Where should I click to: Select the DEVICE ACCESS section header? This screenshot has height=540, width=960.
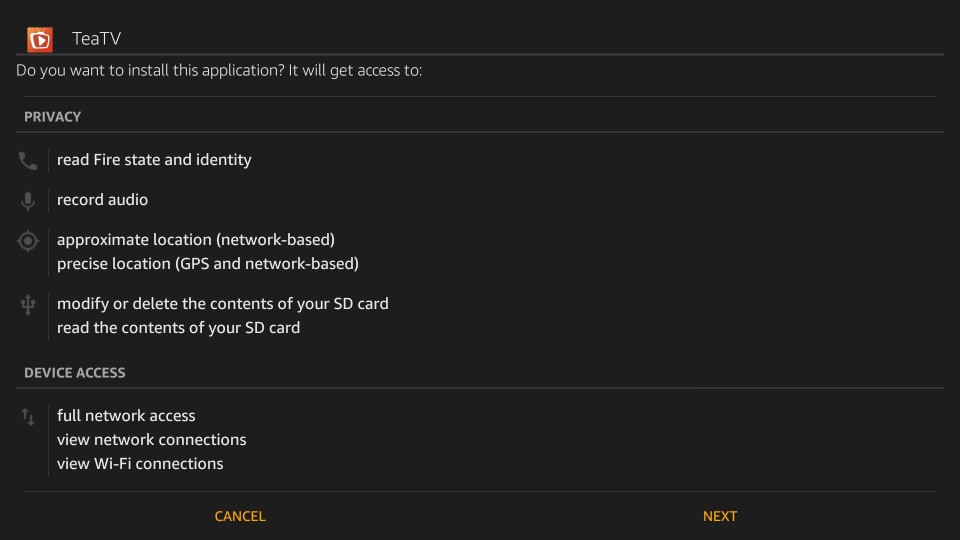[x=75, y=373]
